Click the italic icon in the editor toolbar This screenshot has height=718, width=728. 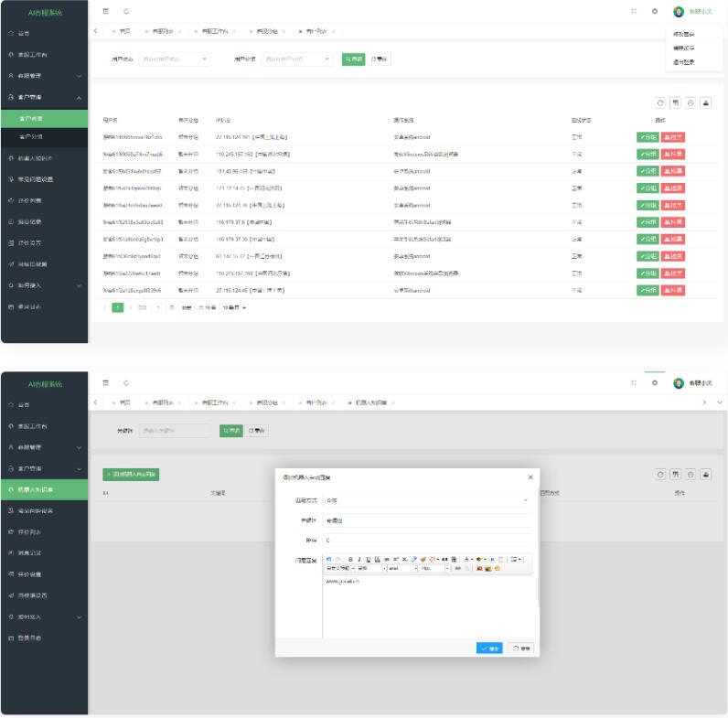tap(358, 558)
